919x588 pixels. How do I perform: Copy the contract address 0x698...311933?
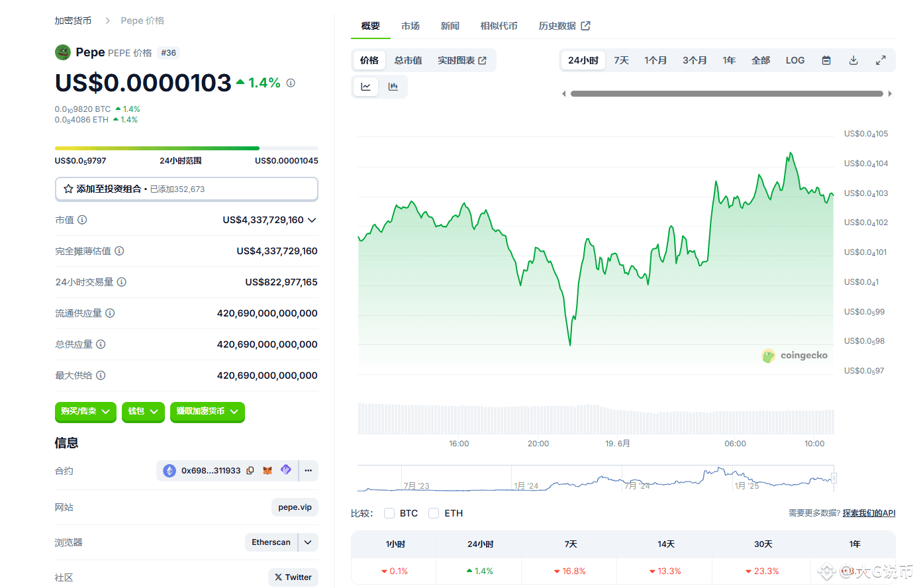click(250, 471)
